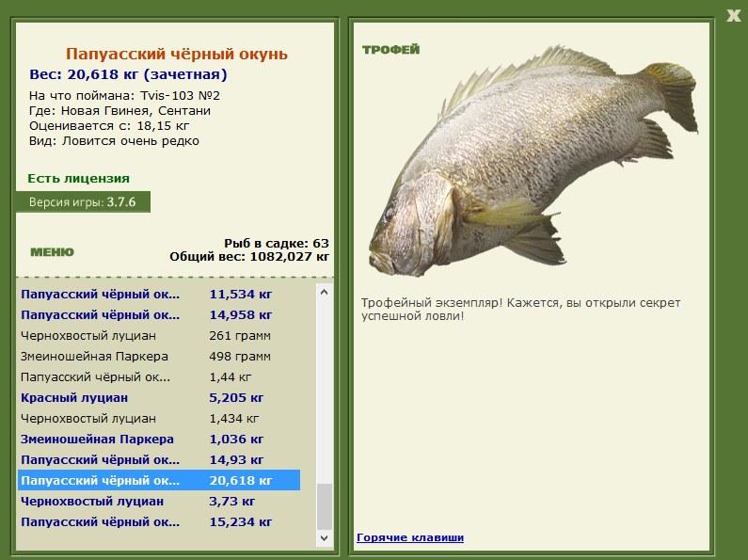Open the МЕНЮ button
This screenshot has width=748, height=560.
click(x=52, y=252)
